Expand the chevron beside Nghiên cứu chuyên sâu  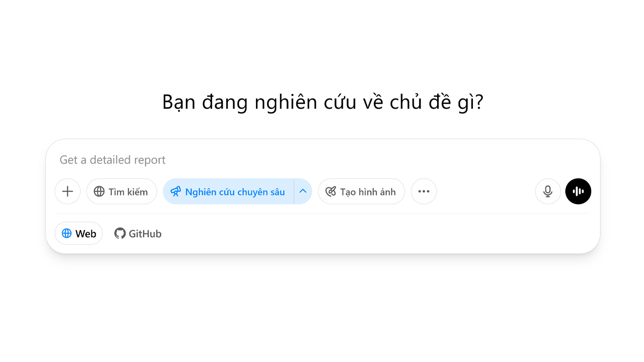(x=303, y=191)
